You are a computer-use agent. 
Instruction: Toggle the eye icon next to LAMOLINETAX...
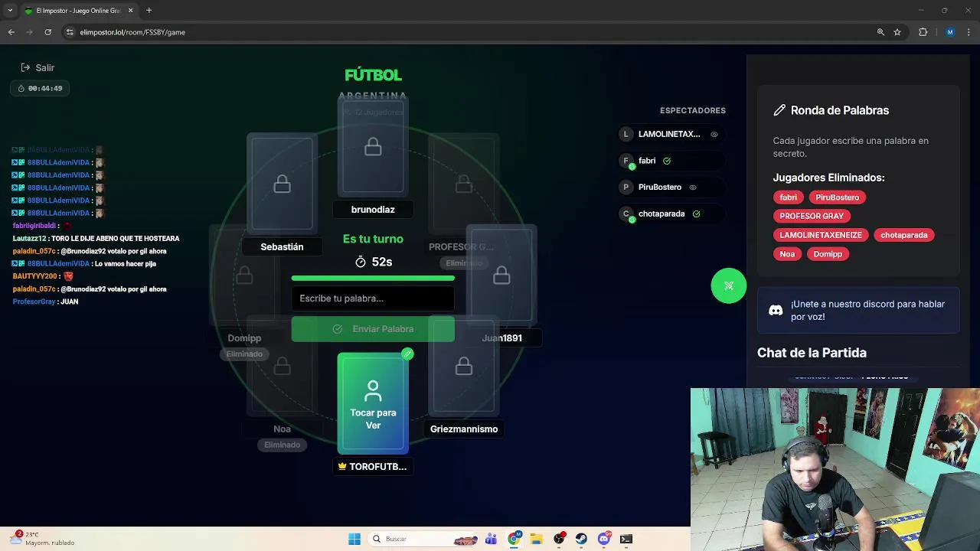(714, 134)
